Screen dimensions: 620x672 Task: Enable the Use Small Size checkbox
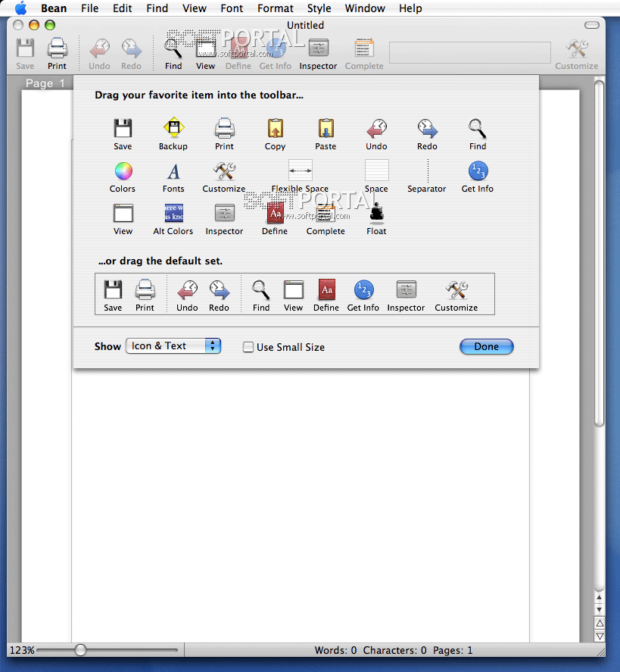[x=248, y=347]
